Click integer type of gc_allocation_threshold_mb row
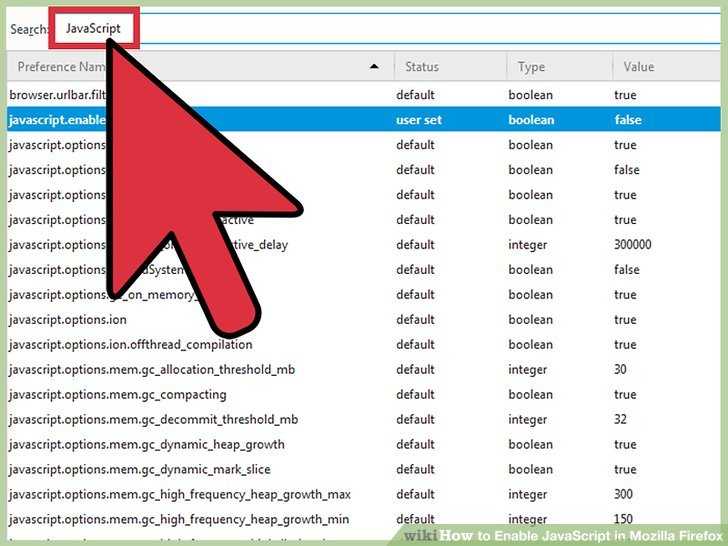 tap(527, 370)
